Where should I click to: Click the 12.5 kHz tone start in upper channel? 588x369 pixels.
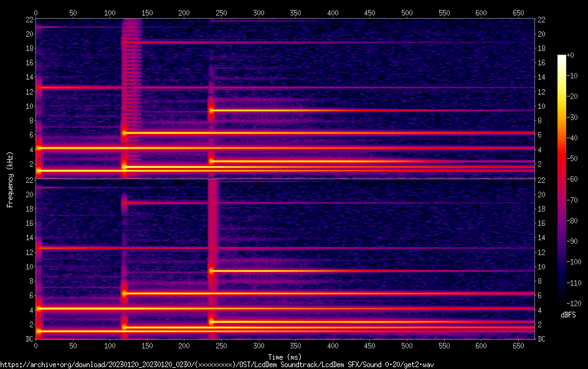coord(39,88)
